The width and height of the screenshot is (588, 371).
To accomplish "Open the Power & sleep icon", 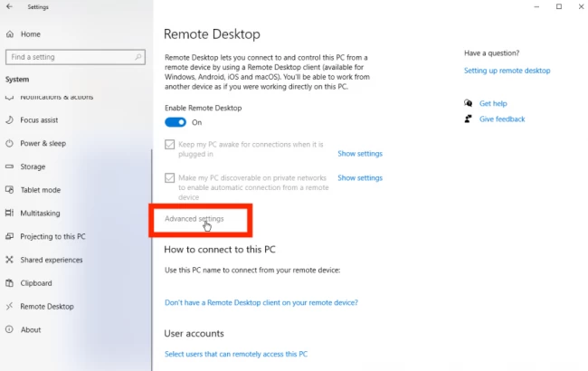I will click(x=9, y=143).
